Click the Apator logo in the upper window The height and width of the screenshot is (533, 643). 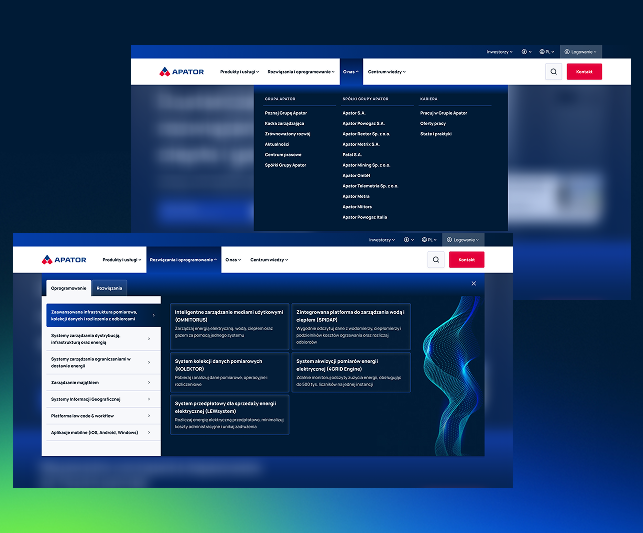click(x=182, y=72)
